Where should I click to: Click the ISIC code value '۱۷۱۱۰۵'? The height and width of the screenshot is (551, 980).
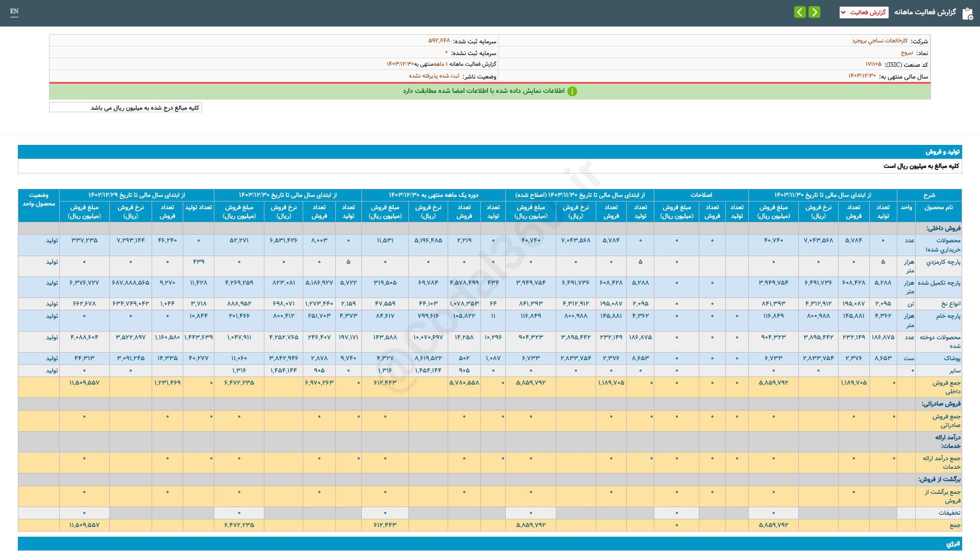873,64
